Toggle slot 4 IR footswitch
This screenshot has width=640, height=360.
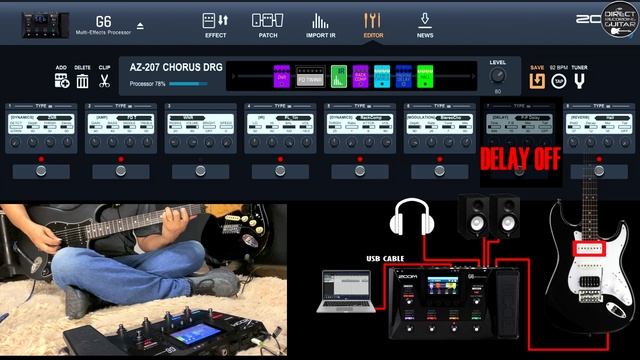coord(280,171)
